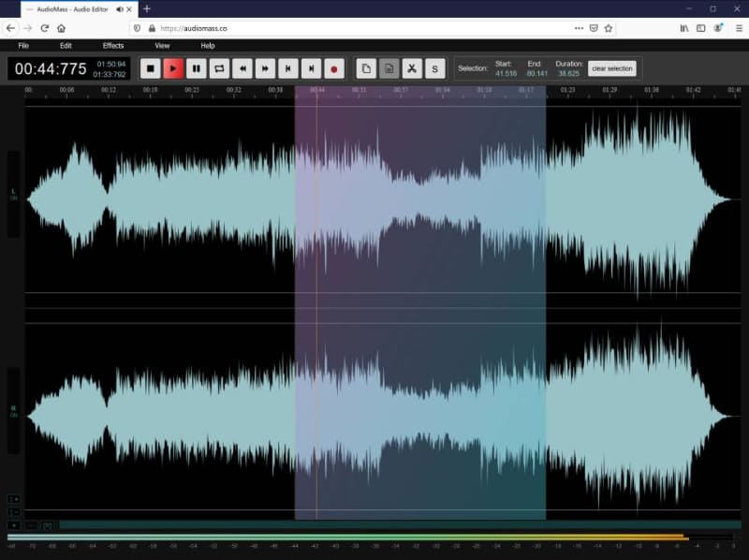Open the Help menu
749x560 pixels.
pyautogui.click(x=208, y=45)
